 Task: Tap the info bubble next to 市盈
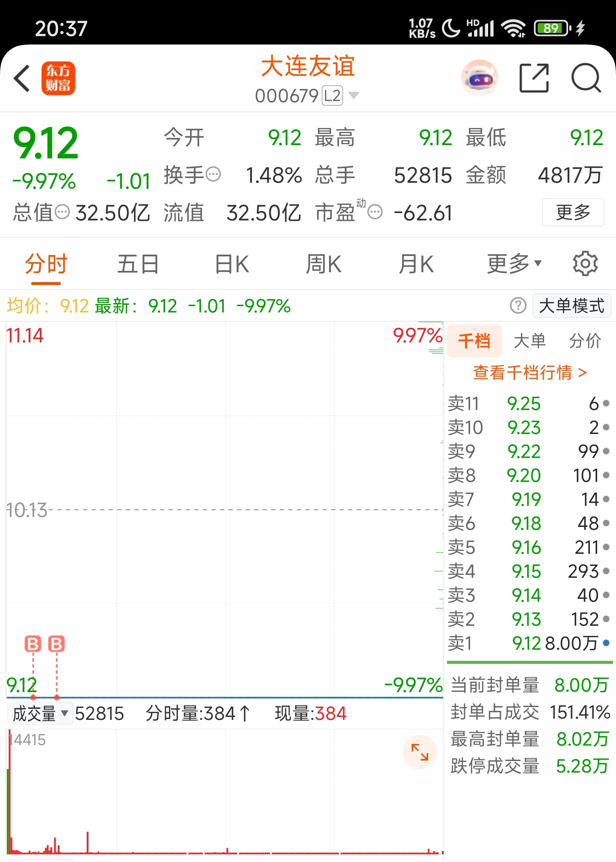(x=375, y=212)
